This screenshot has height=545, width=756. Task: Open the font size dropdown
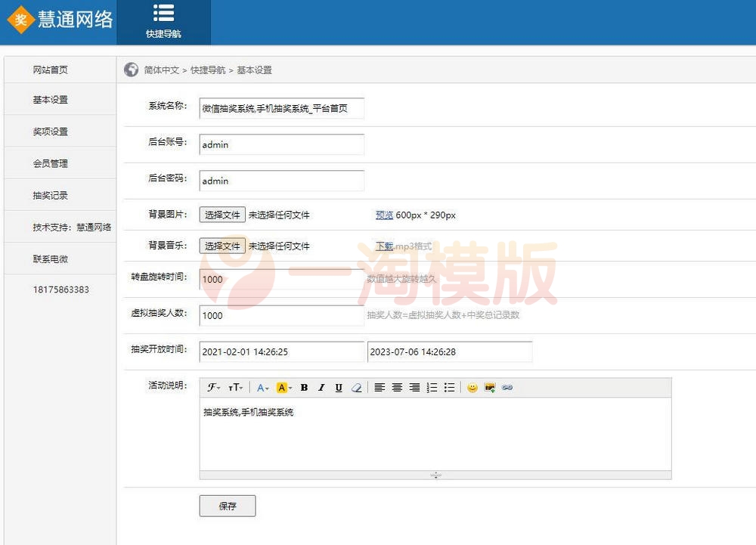236,387
